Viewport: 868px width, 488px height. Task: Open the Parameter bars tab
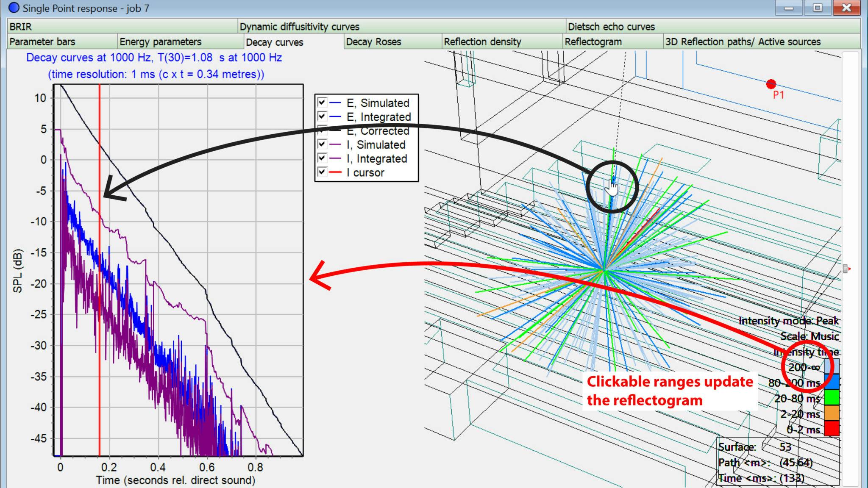click(42, 42)
